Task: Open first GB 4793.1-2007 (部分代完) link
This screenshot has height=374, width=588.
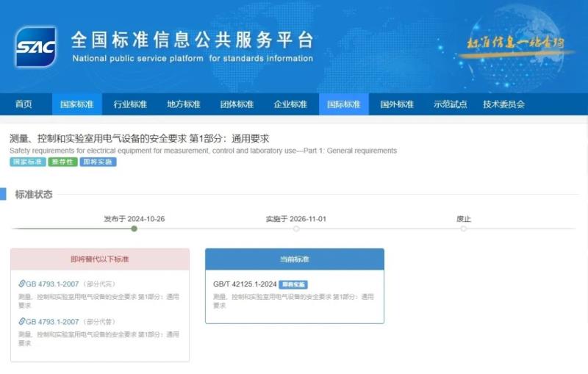Action: pos(52,284)
